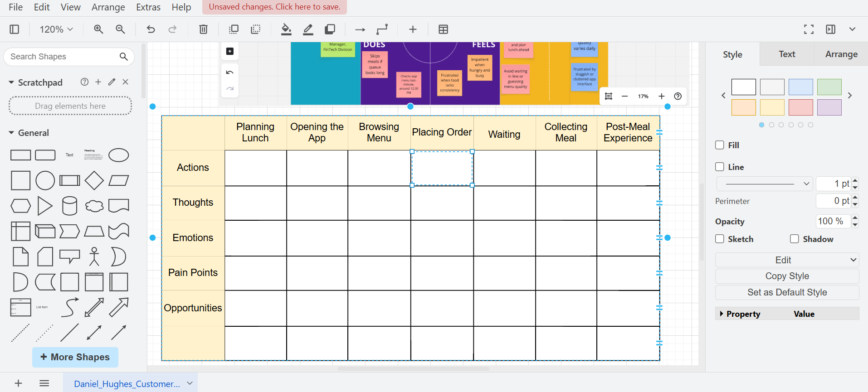Click the redo arrow in the toolbar
Image resolution: width=868 pixels, height=392 pixels.
click(x=172, y=29)
